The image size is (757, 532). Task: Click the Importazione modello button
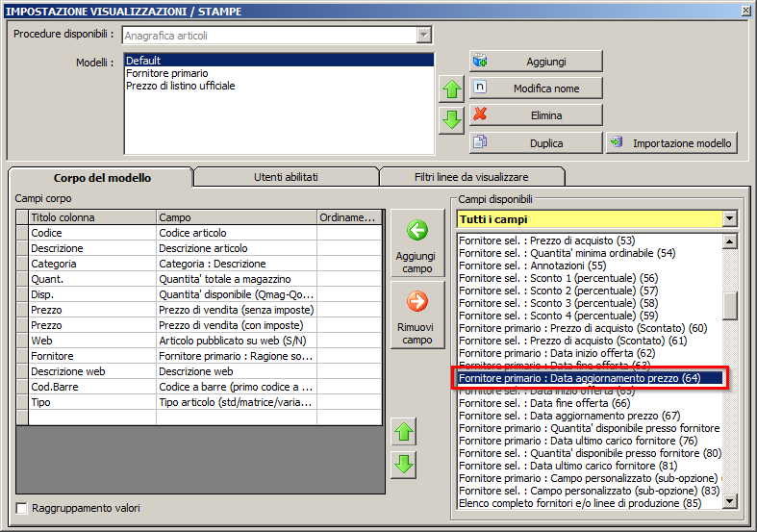671,143
